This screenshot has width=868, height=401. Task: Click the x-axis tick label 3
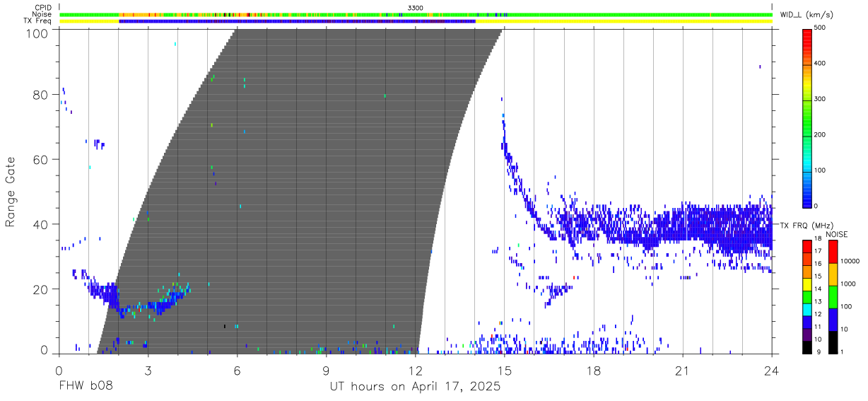pos(148,370)
